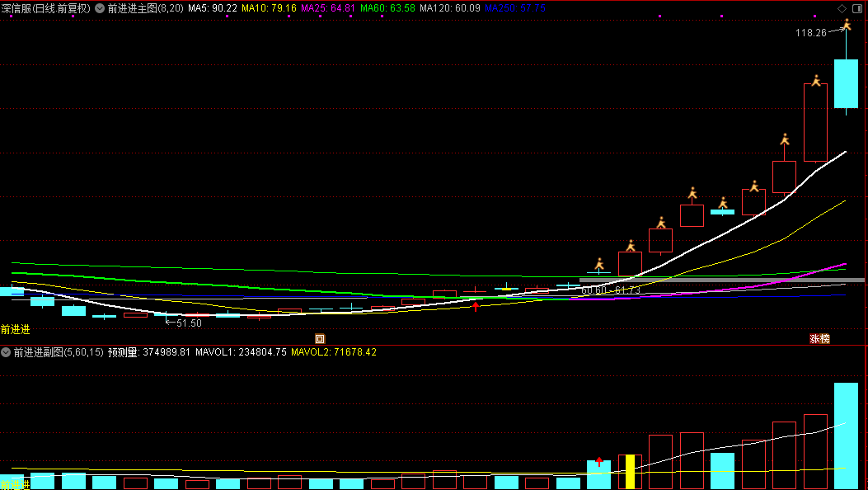The height and width of the screenshot is (490, 868).
Task: Click the orange square info marker
Action: (319, 339)
